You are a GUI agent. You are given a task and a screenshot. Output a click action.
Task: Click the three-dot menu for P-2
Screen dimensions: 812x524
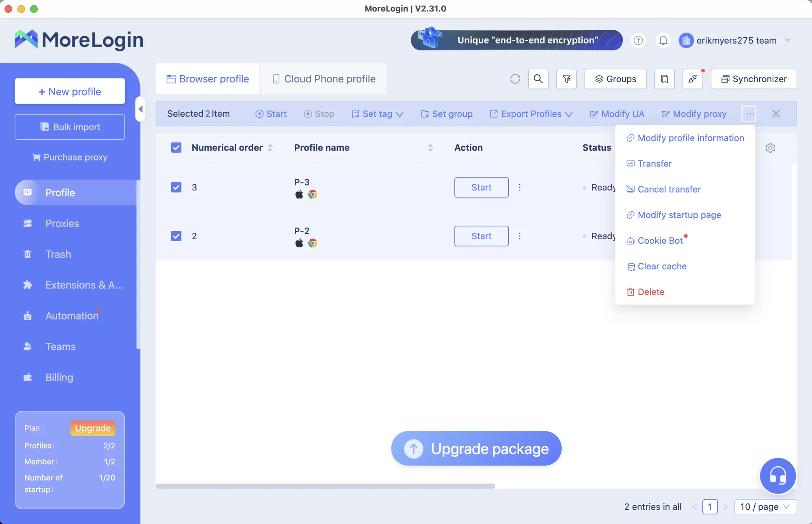coord(519,236)
